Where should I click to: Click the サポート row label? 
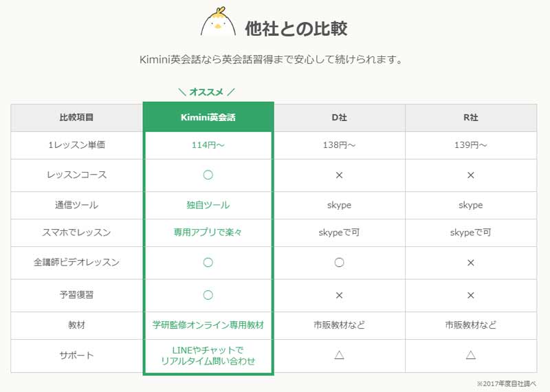76,355
